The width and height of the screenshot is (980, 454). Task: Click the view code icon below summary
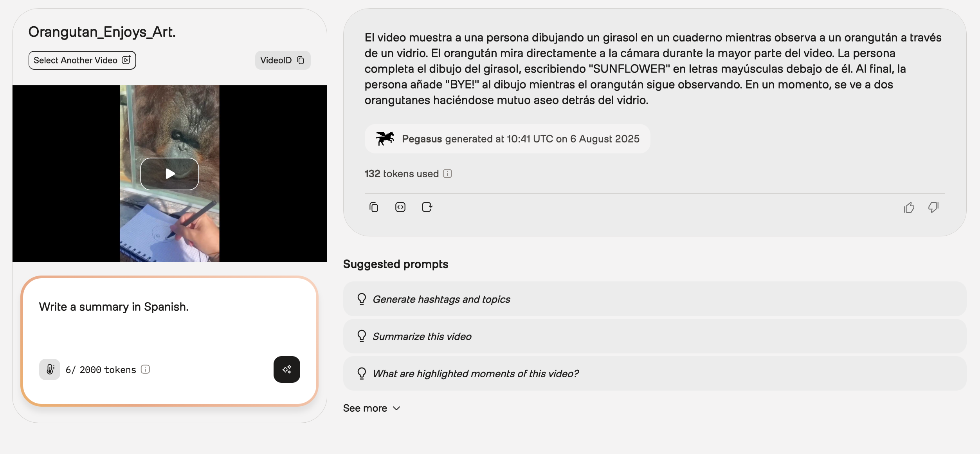400,207
